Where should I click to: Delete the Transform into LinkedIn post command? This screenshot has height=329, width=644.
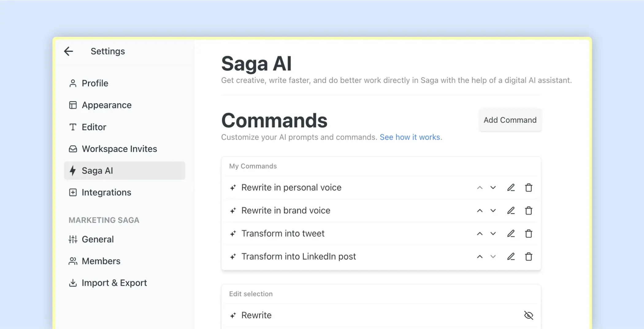(529, 257)
